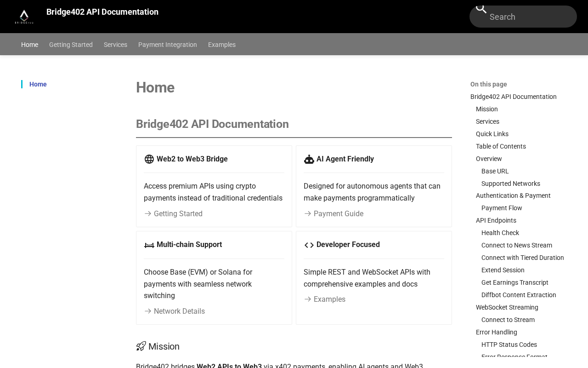The width and height of the screenshot is (588, 368).
Task: Go to the Examples navigation tab
Action: tap(222, 45)
